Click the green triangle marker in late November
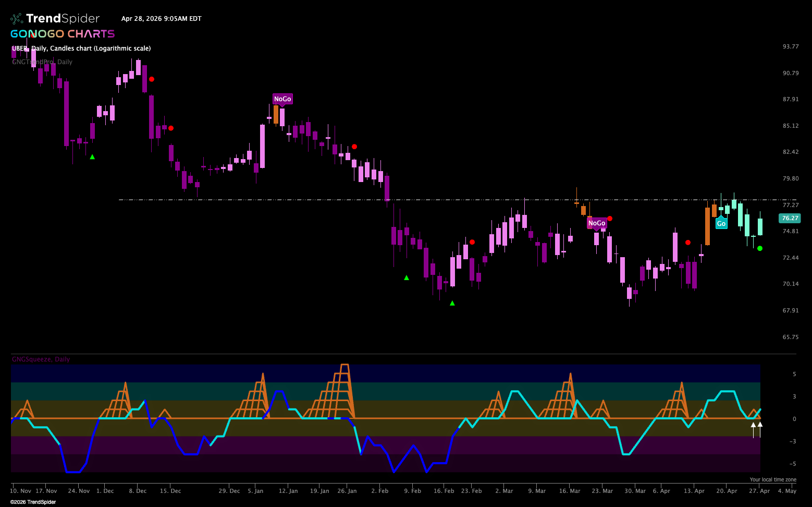The image size is (812, 507). pyautogui.click(x=92, y=157)
